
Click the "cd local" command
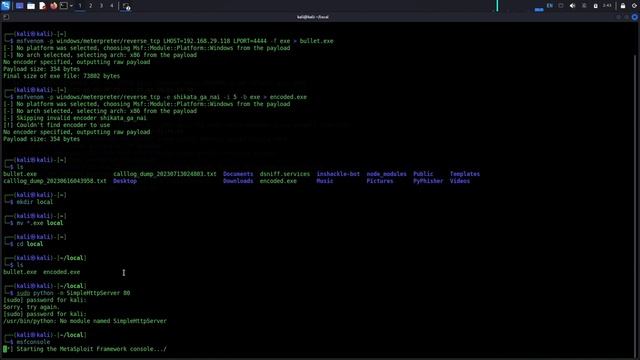pyautogui.click(x=30, y=244)
